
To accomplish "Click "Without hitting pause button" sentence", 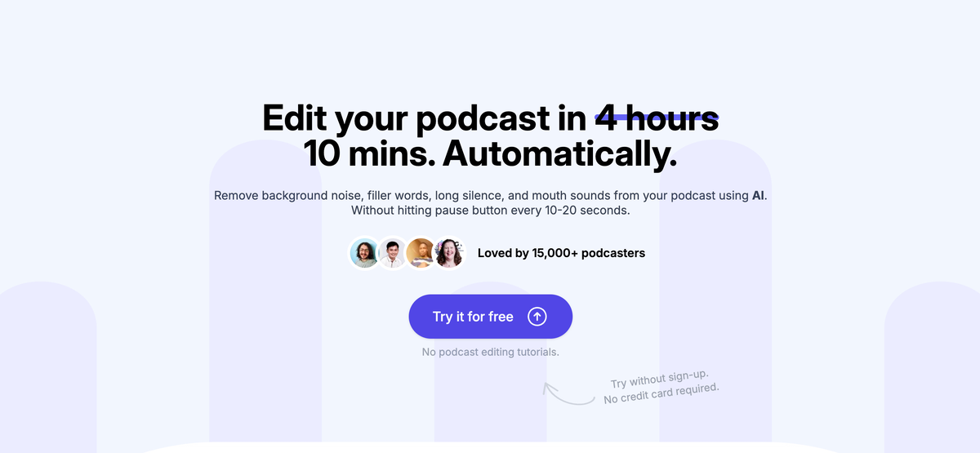I will 490,210.
